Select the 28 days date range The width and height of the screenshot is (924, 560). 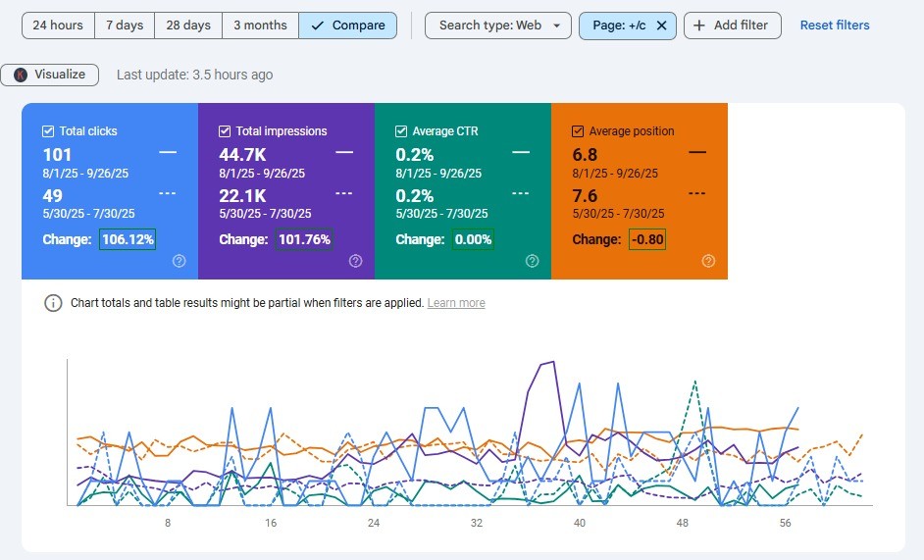point(188,25)
